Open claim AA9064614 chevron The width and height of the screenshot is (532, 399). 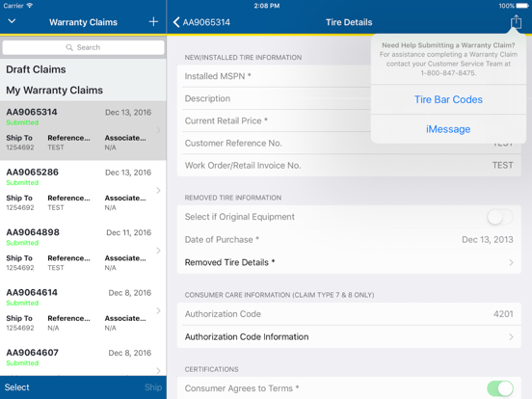(158, 310)
